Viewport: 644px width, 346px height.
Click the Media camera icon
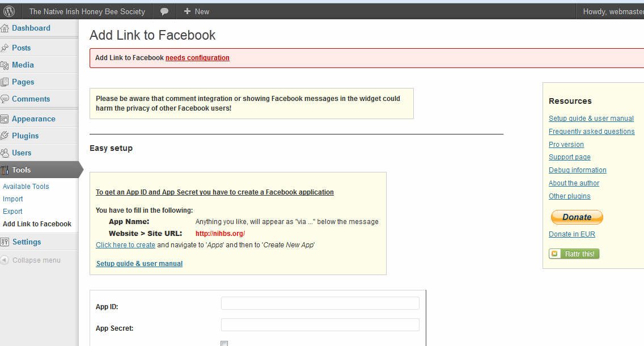5,65
